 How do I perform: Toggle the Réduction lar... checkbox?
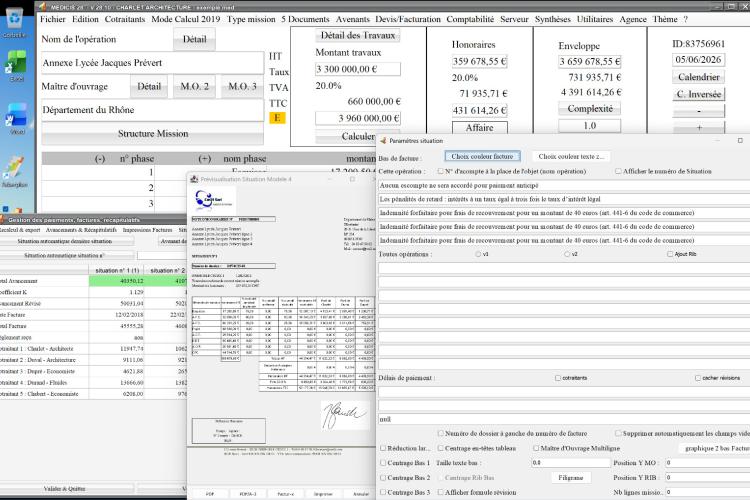coord(383,448)
